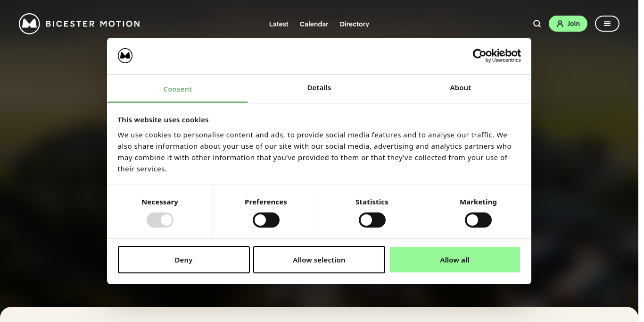Click the Allow selection button
This screenshot has width=644, height=322.
click(x=319, y=260)
